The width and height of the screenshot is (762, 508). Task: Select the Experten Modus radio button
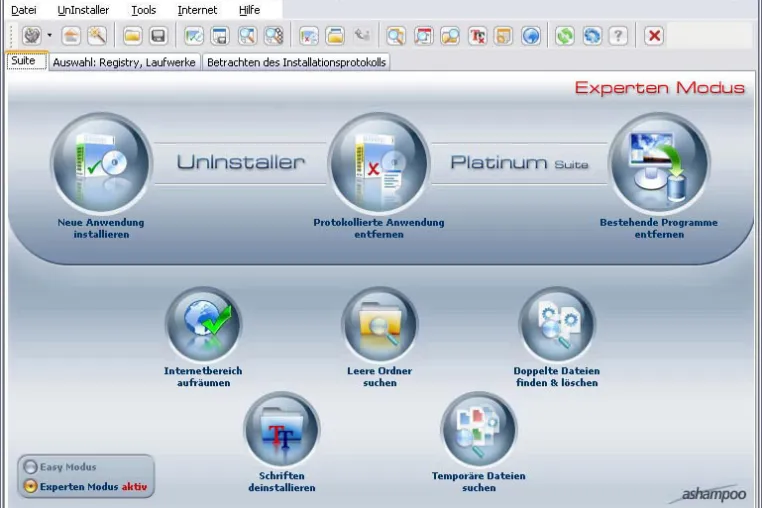(30, 486)
